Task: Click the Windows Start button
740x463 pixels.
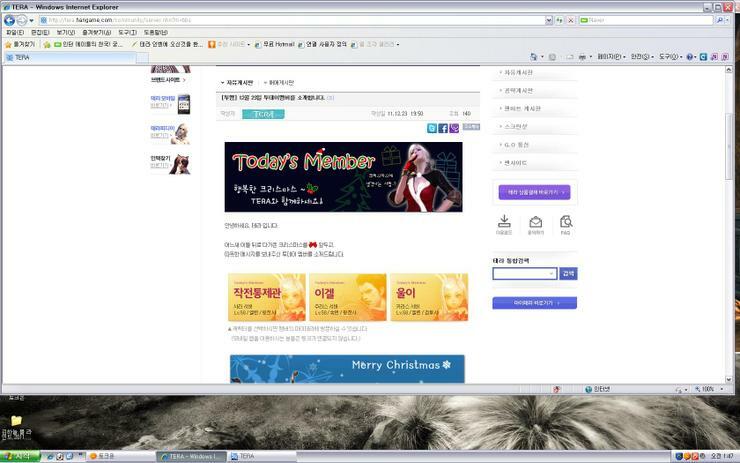Action: coord(20,456)
